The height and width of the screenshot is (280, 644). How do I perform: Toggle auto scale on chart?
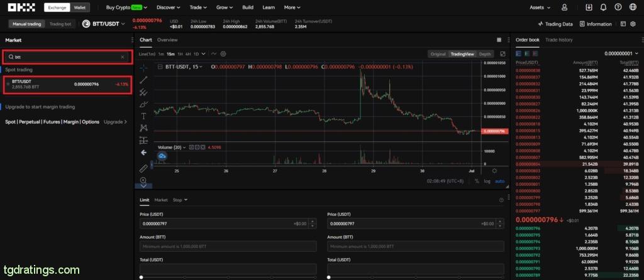point(499,181)
